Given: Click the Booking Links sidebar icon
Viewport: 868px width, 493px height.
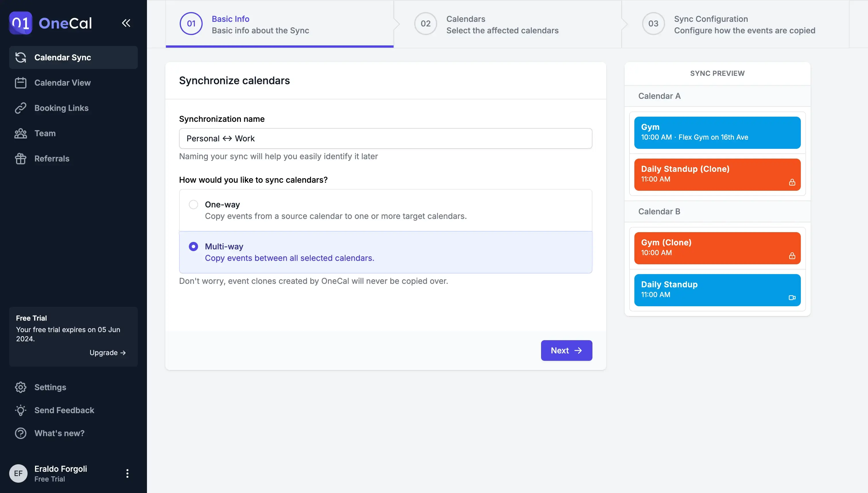Looking at the screenshot, I should coord(20,108).
